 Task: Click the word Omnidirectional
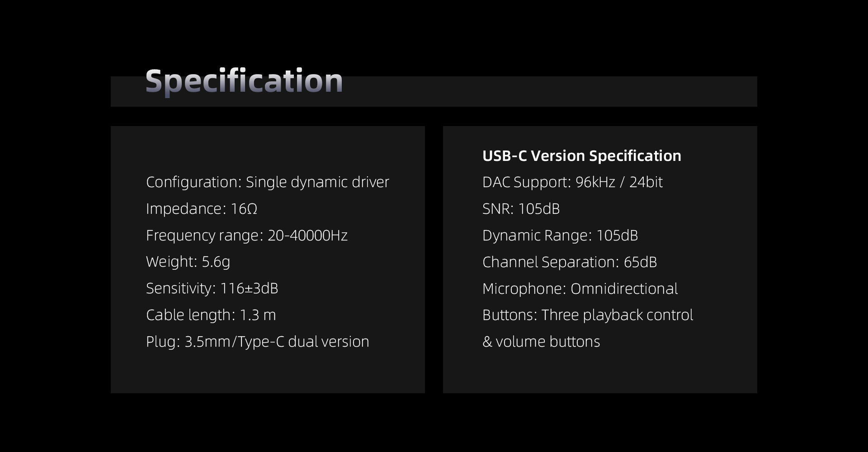pos(624,289)
